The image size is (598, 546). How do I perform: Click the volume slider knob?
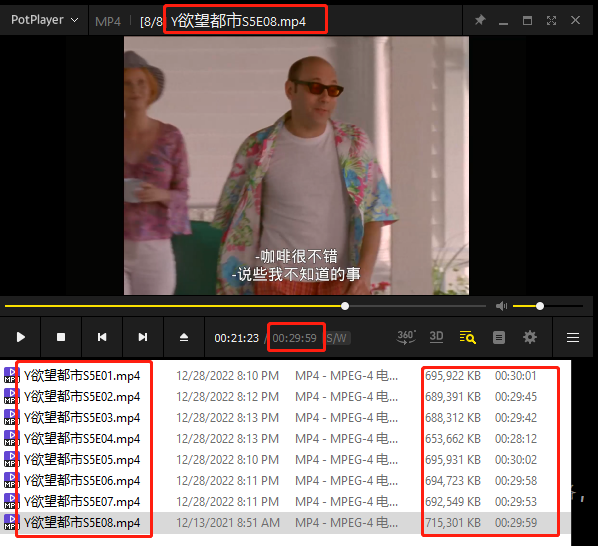click(540, 306)
